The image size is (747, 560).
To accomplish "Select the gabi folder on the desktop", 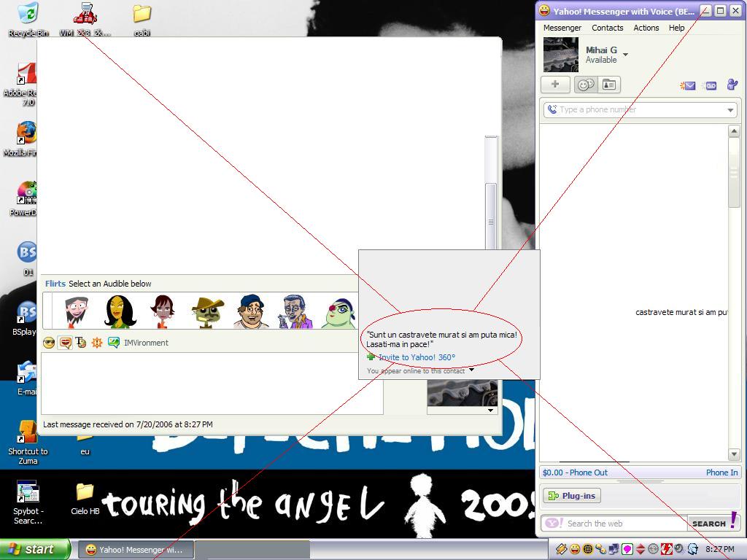I will (142, 20).
